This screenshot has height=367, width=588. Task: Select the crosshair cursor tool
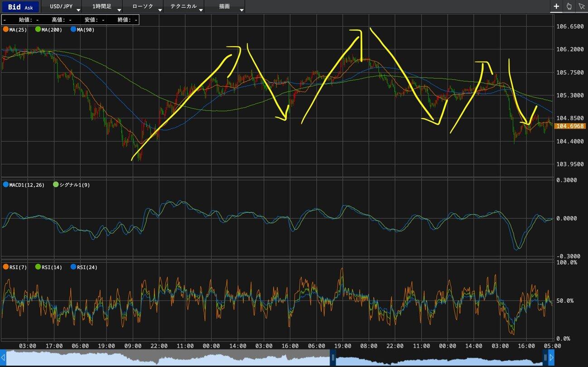pos(557,6)
